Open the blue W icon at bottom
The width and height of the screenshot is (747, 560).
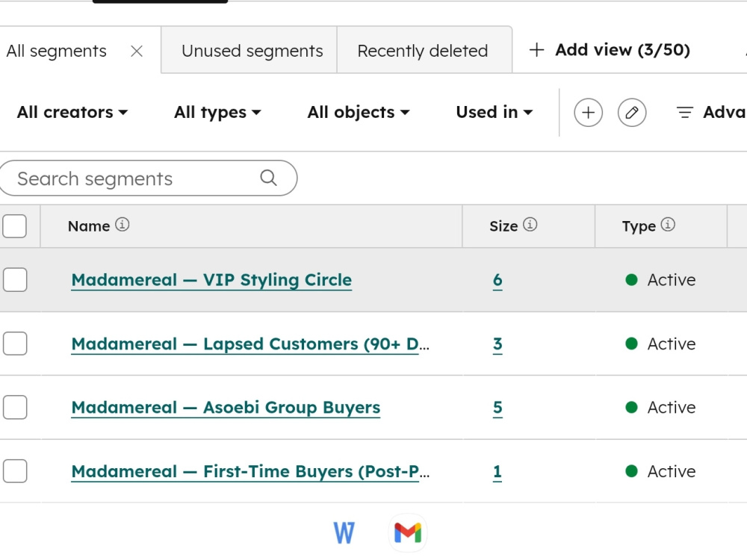click(344, 533)
